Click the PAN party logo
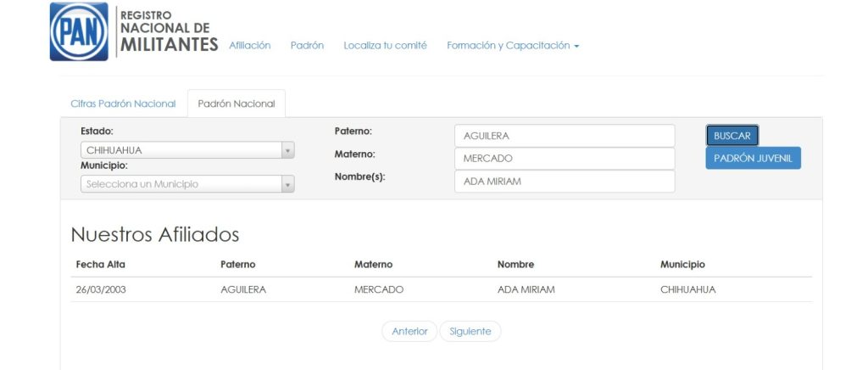Image resolution: width=868 pixels, height=370 pixels. (x=79, y=31)
